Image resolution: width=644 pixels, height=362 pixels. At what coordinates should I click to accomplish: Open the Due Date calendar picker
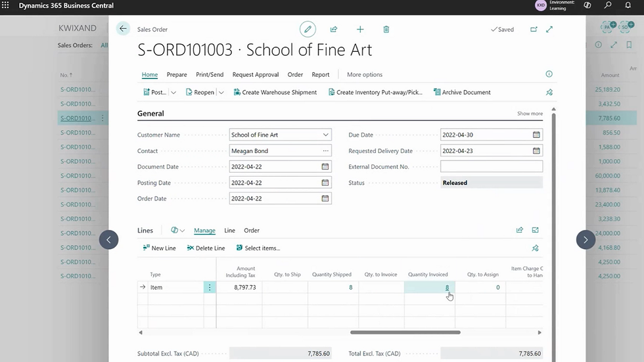pyautogui.click(x=536, y=135)
